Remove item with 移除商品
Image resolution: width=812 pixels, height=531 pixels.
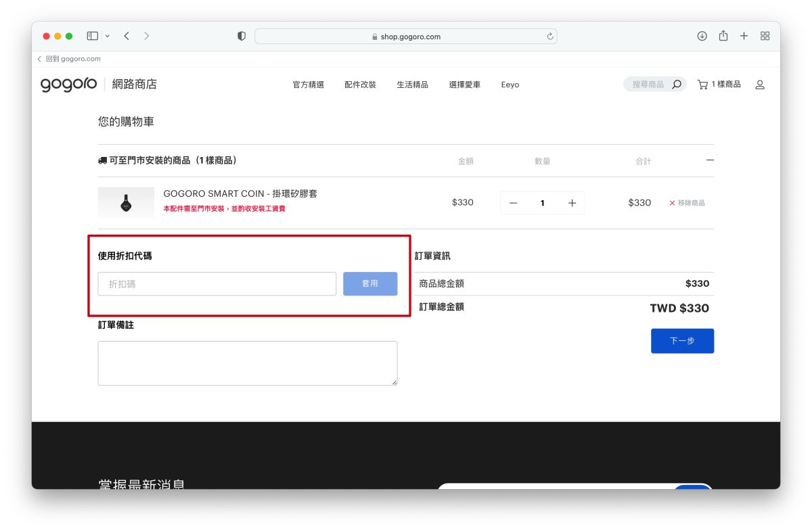point(687,203)
